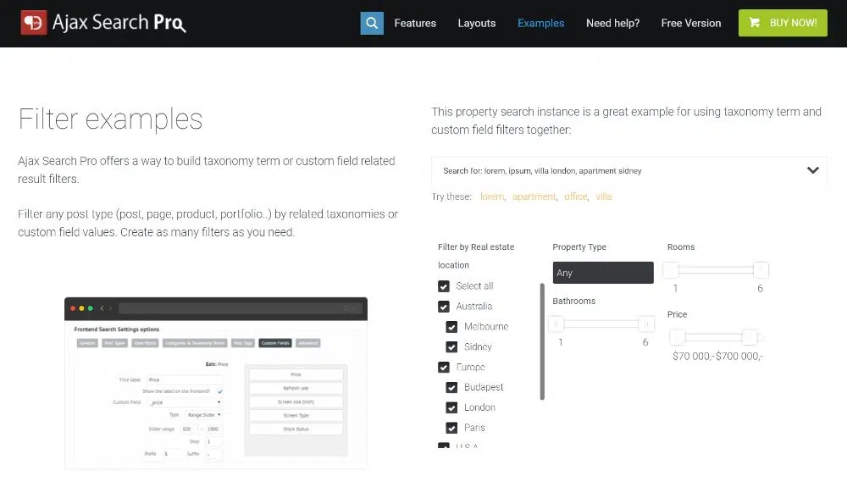Image resolution: width=847 pixels, height=504 pixels.
Task: Click the apartment suggested search link
Action: pyautogui.click(x=534, y=196)
